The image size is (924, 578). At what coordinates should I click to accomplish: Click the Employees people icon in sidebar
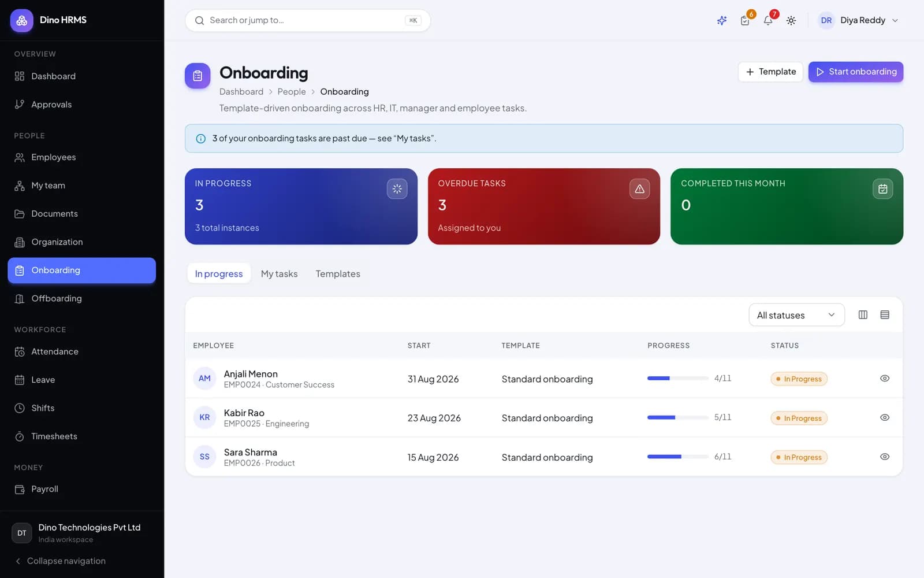point(20,157)
